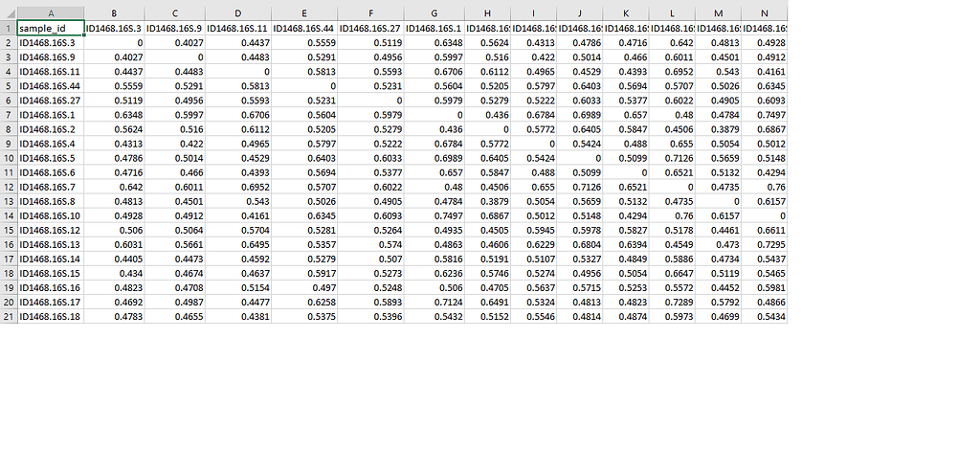Click the row 10 header

tap(8, 158)
